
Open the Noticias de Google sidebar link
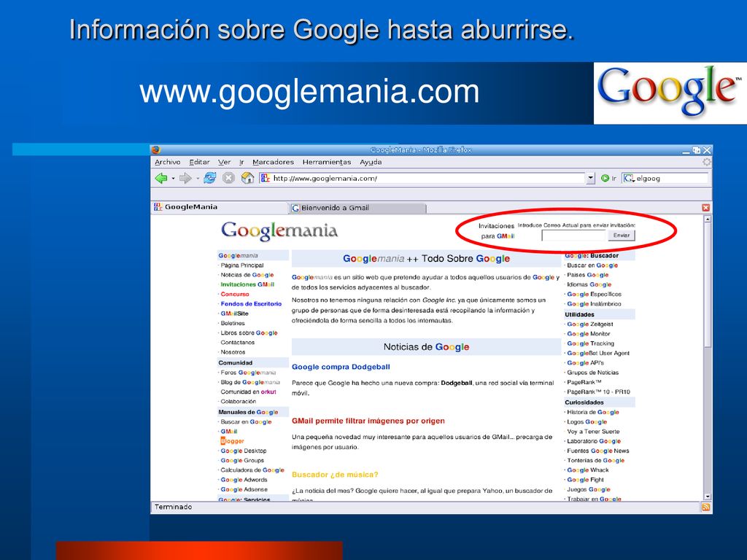(x=247, y=275)
